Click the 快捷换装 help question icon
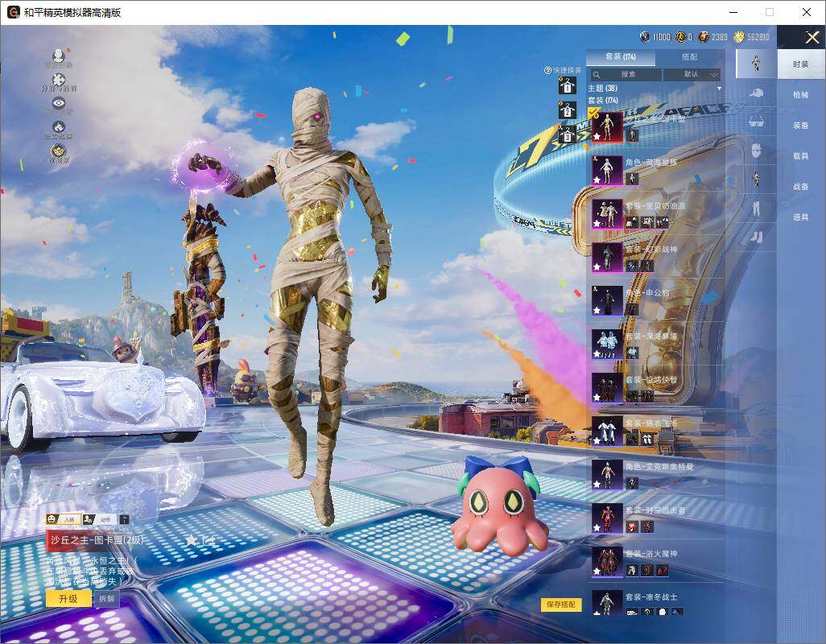The image size is (826, 644). (547, 70)
